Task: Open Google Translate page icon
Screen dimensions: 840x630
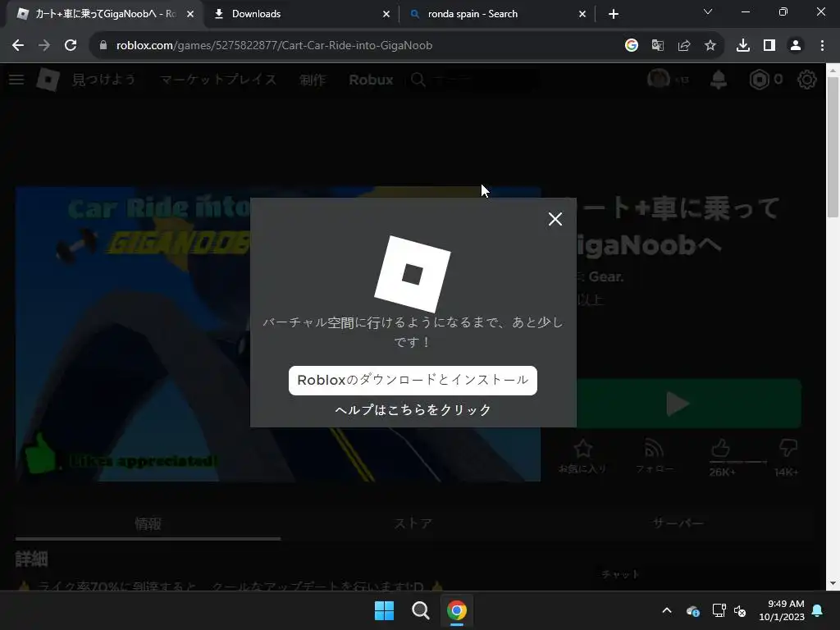Action: tap(657, 46)
